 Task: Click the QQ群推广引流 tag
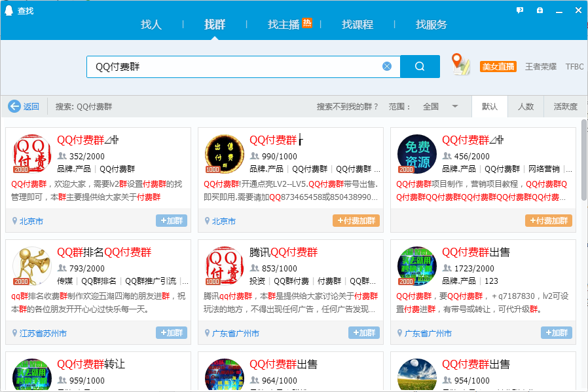(151, 281)
